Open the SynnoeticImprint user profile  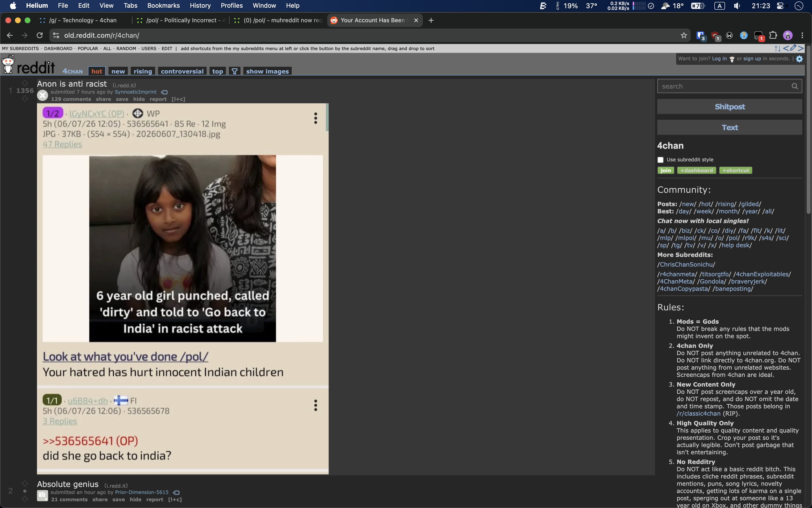pos(136,92)
